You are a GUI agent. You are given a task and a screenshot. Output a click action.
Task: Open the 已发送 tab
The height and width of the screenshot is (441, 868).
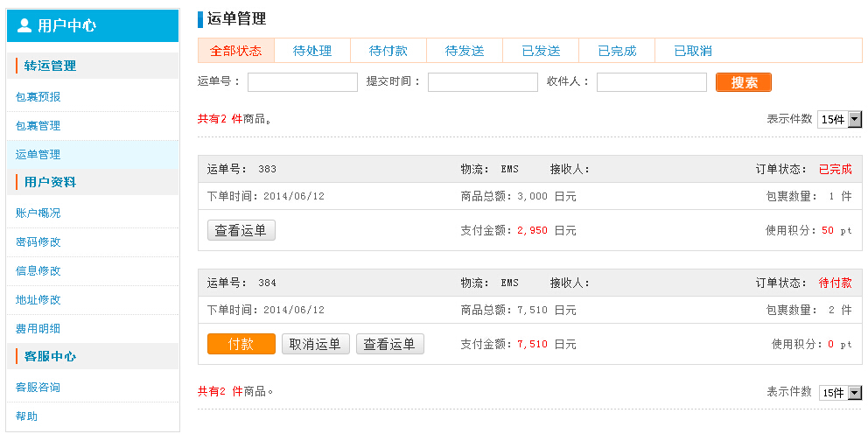click(541, 51)
